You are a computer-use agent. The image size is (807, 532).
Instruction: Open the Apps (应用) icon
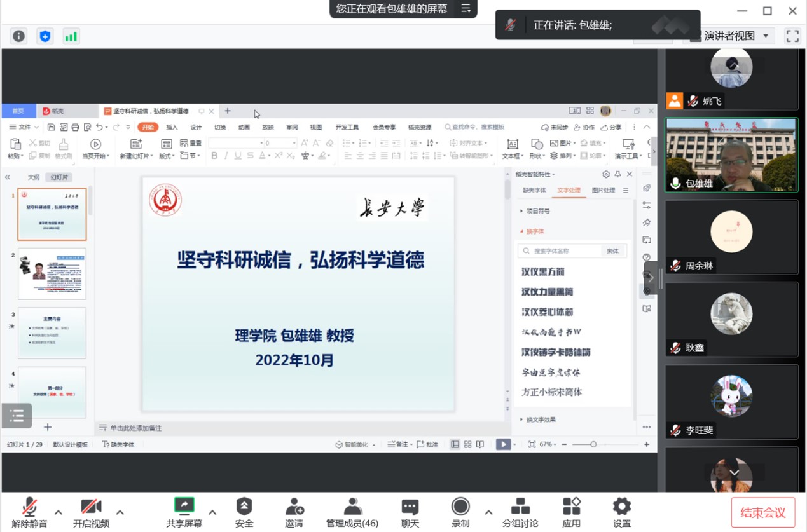coord(571,512)
